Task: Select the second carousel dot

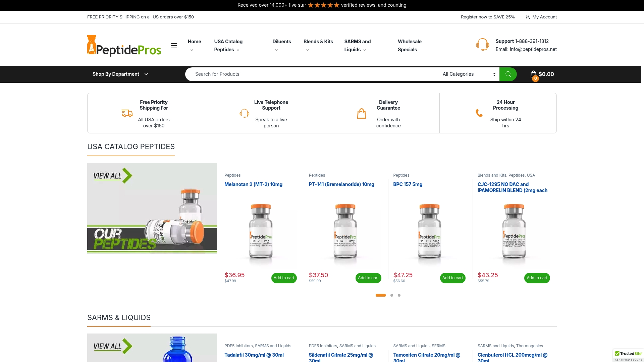Action: click(392, 295)
